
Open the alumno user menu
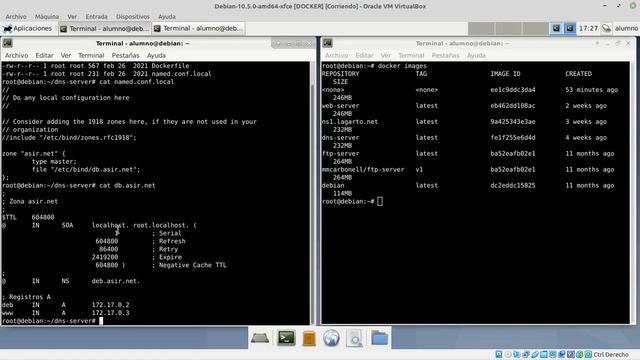coord(626,28)
